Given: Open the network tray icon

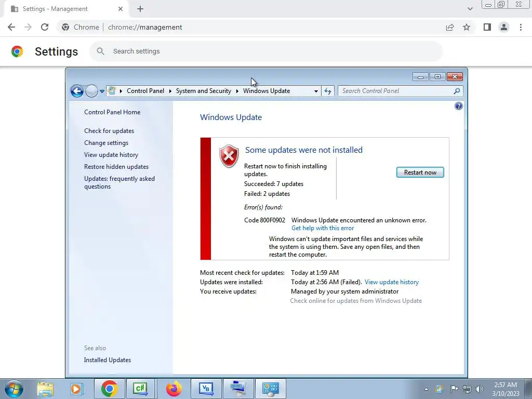Looking at the screenshot, I should 467,389.
